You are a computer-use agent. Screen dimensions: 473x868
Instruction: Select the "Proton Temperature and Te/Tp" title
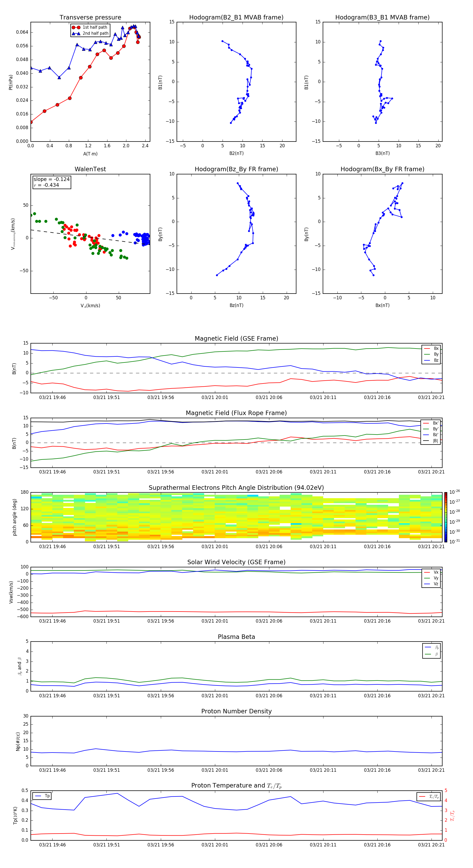236,786
